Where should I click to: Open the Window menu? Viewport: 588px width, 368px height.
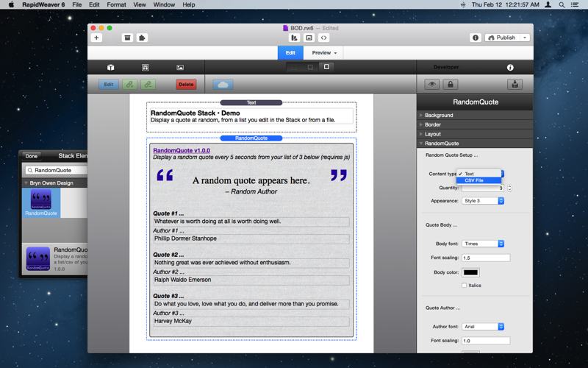[164, 4]
